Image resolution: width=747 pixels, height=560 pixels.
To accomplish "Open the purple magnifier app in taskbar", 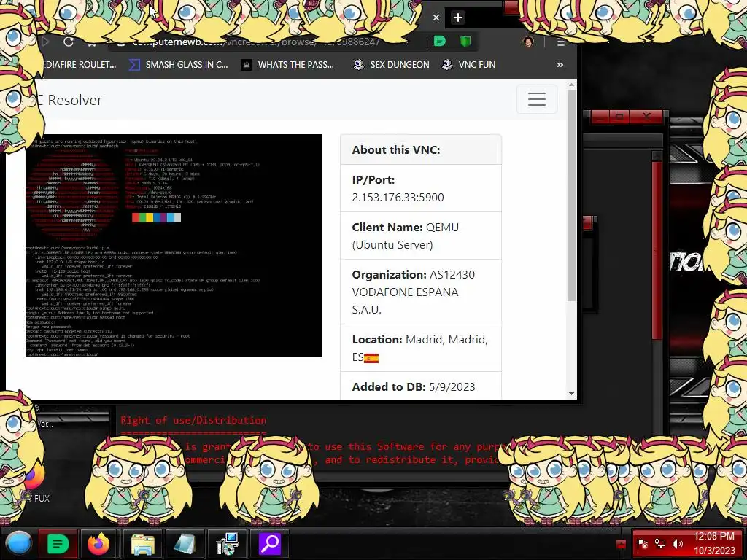I will [270, 544].
